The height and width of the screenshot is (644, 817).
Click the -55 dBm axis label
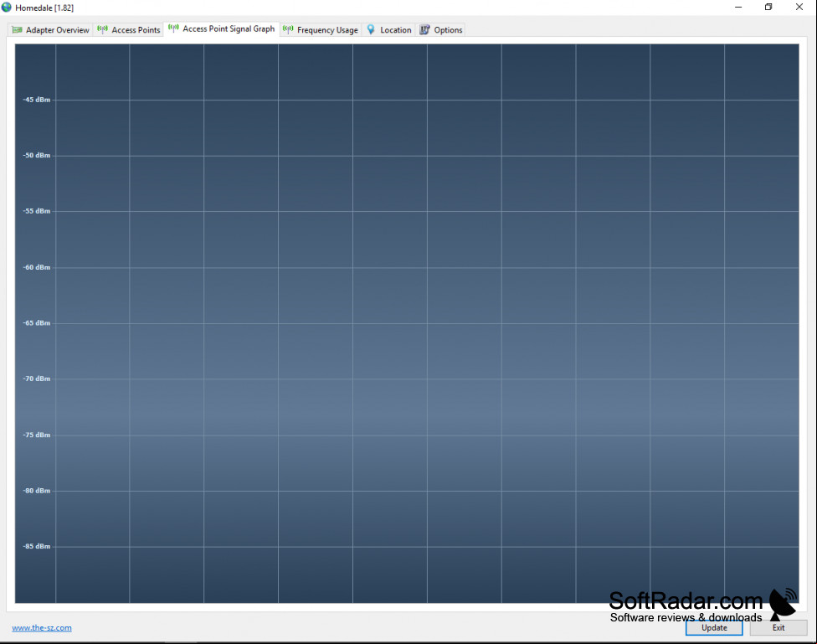point(37,211)
